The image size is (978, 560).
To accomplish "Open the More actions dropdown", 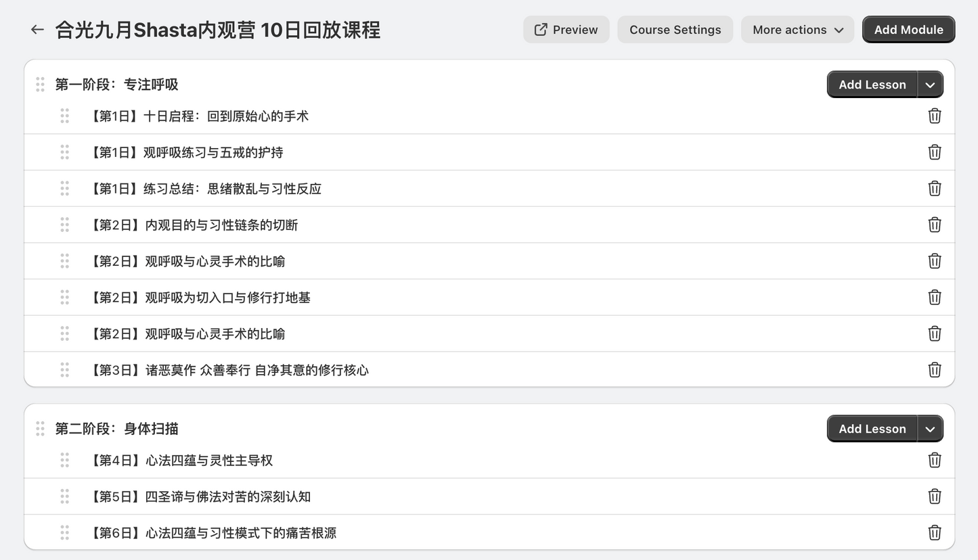I will [797, 30].
